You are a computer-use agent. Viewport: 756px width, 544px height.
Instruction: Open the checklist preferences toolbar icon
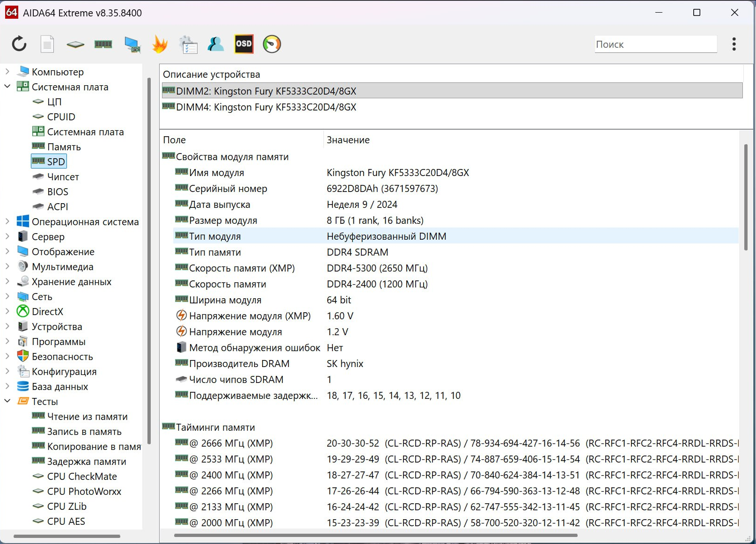(x=188, y=44)
